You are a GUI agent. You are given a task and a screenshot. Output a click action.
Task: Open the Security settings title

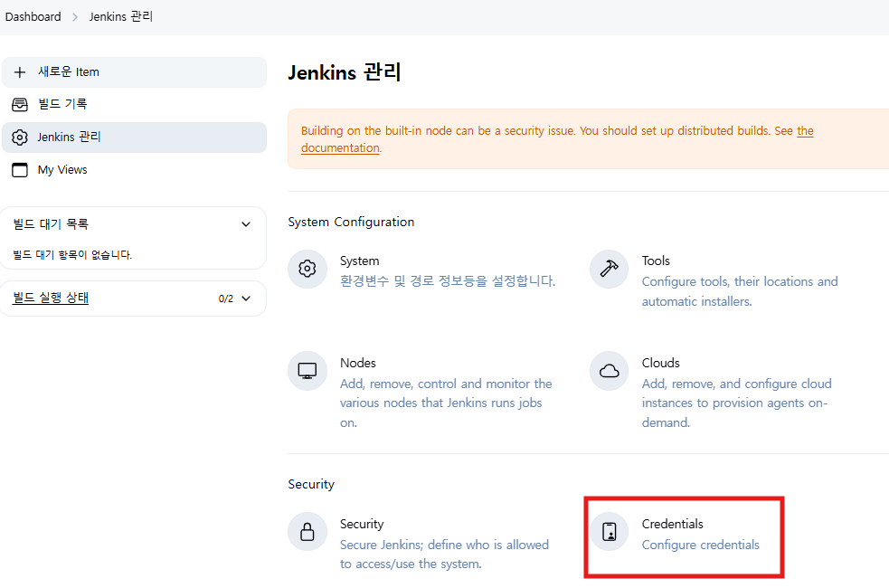(x=362, y=524)
